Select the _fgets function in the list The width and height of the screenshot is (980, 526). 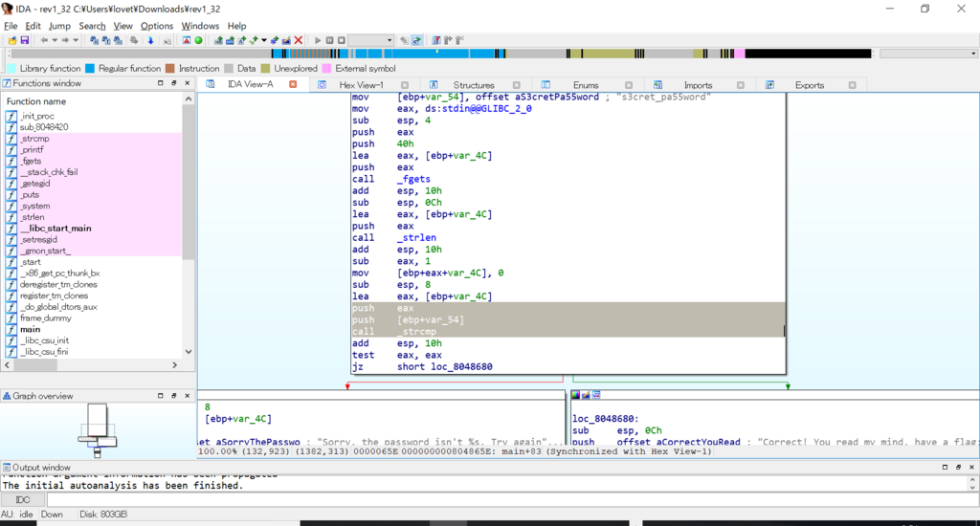(31, 161)
